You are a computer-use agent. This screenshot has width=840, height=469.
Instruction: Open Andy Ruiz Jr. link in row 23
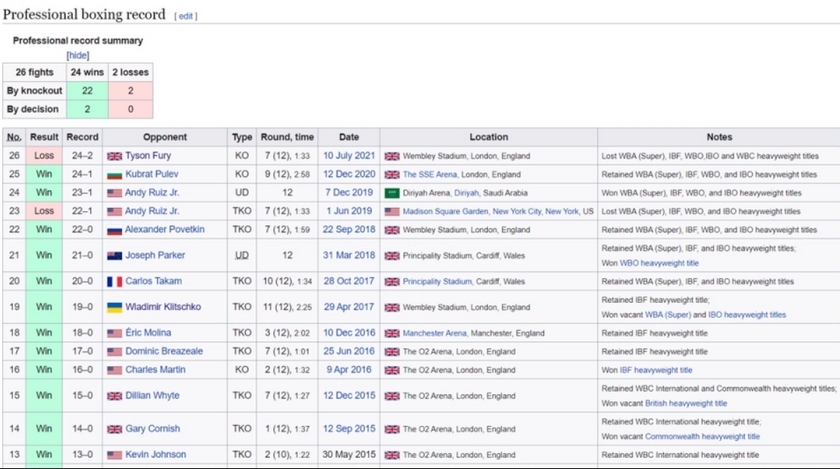click(152, 211)
